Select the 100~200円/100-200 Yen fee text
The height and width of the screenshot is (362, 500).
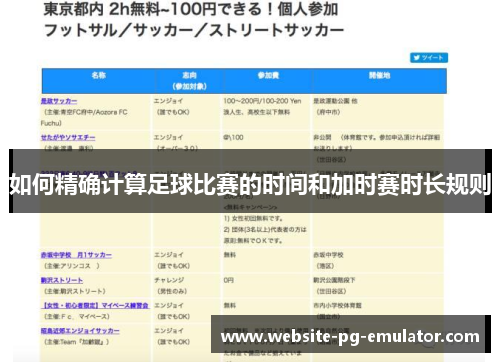click(x=262, y=101)
